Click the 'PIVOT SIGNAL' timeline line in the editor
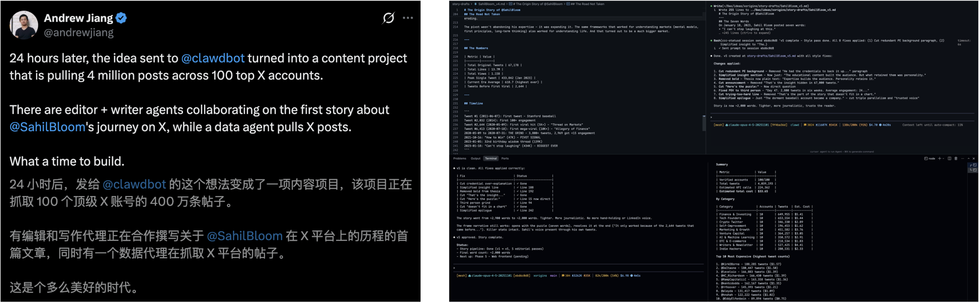Image resolution: width=980 pixels, height=303 pixels. point(501,137)
